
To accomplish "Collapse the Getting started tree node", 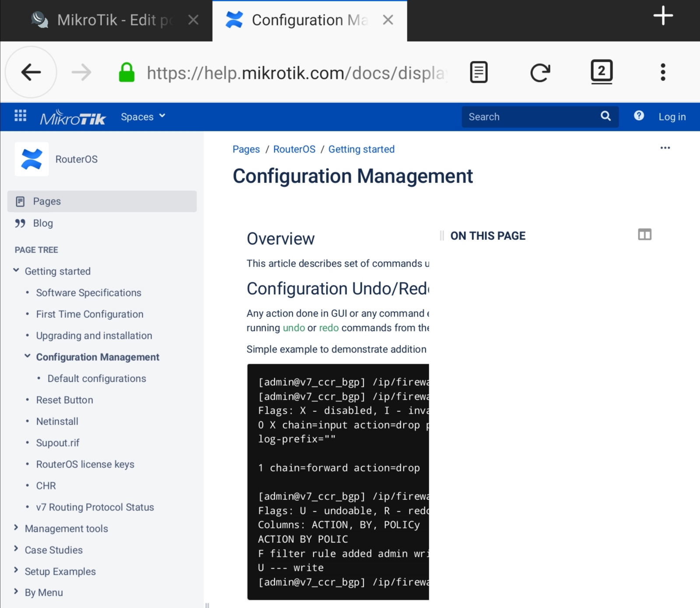I will click(x=16, y=271).
